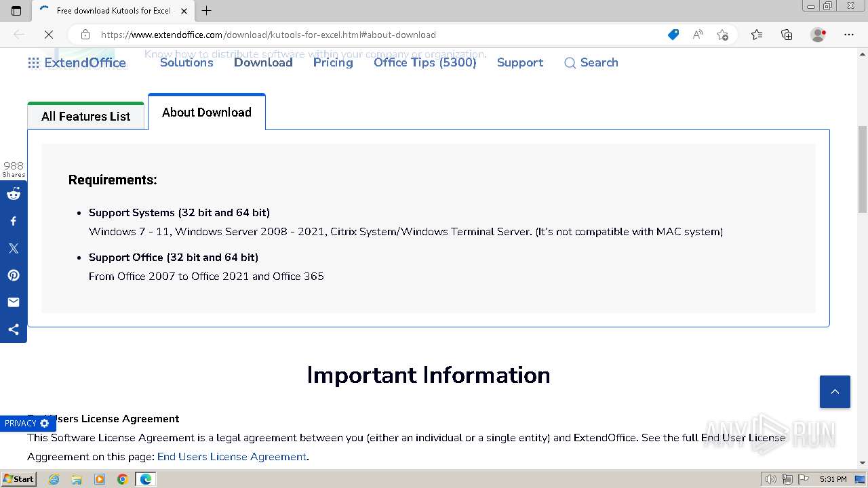Open the browser tab actions menu icon
Image resolution: width=868 pixels, height=488 pixels.
coord(16,10)
